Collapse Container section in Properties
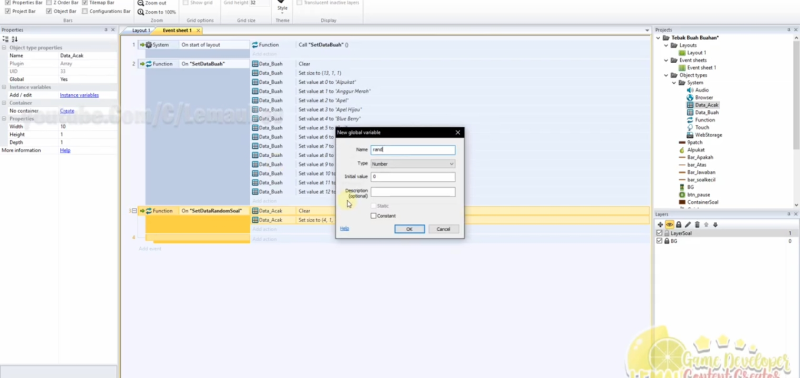Viewport: 800px width, 378px height. click(x=4, y=103)
